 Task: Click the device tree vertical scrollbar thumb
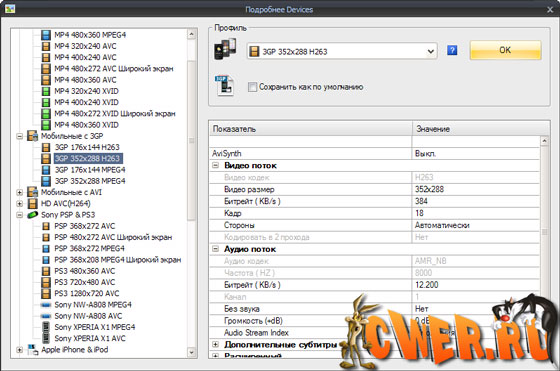click(191, 141)
